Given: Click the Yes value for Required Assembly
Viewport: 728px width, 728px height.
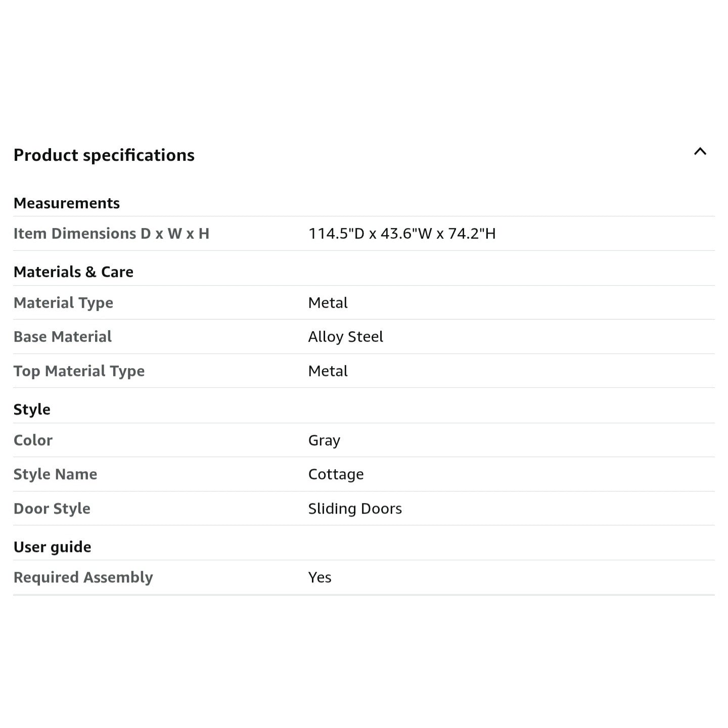Looking at the screenshot, I should 320,577.
